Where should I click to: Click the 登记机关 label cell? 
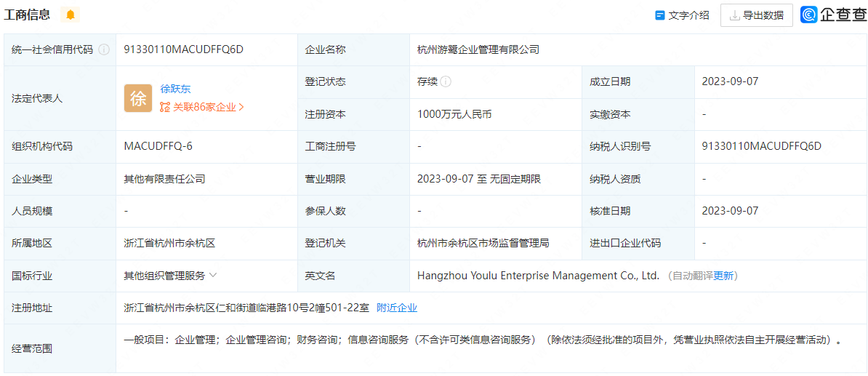pyautogui.click(x=354, y=243)
